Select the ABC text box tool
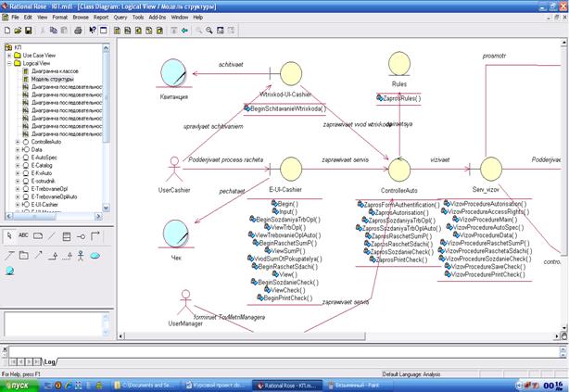This screenshot has width=569, height=392. tap(24, 235)
